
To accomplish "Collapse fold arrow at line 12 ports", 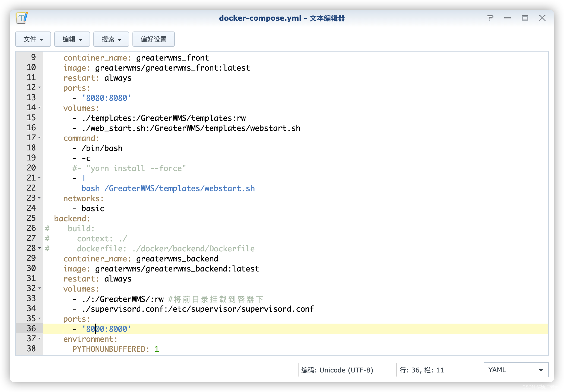I will 40,87.
